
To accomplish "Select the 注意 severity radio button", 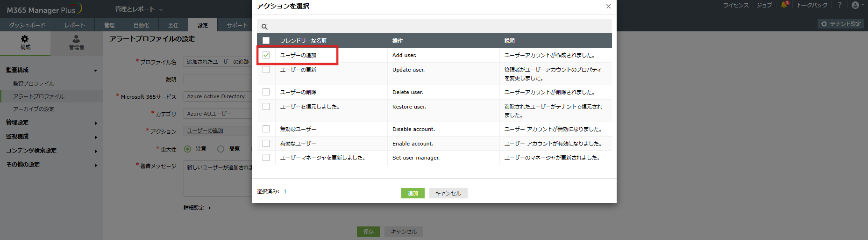I will (188, 149).
